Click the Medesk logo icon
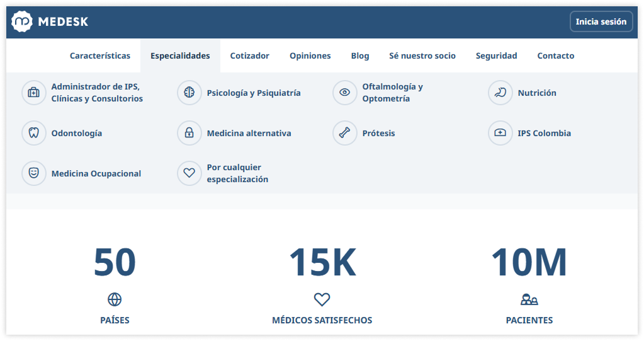 coord(22,22)
